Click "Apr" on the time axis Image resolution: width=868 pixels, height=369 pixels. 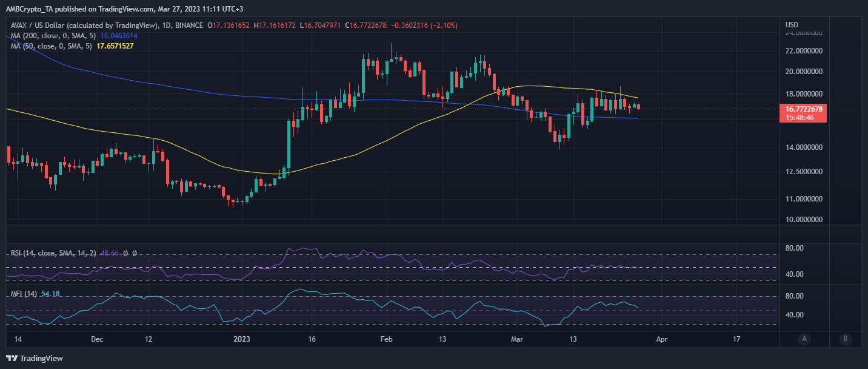(x=662, y=340)
